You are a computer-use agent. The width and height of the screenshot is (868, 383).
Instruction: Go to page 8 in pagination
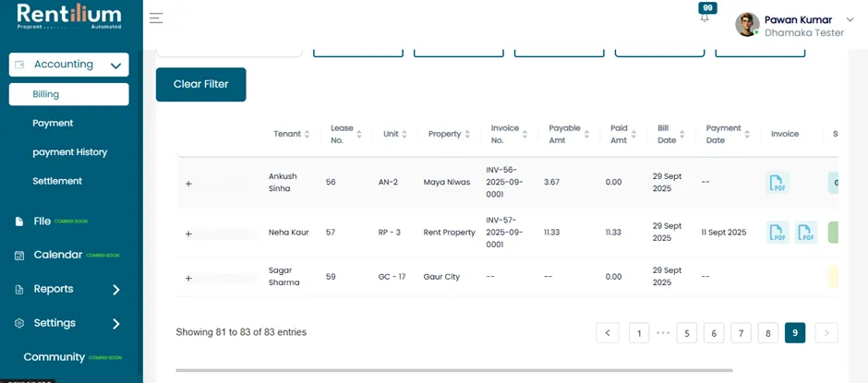coord(767,333)
